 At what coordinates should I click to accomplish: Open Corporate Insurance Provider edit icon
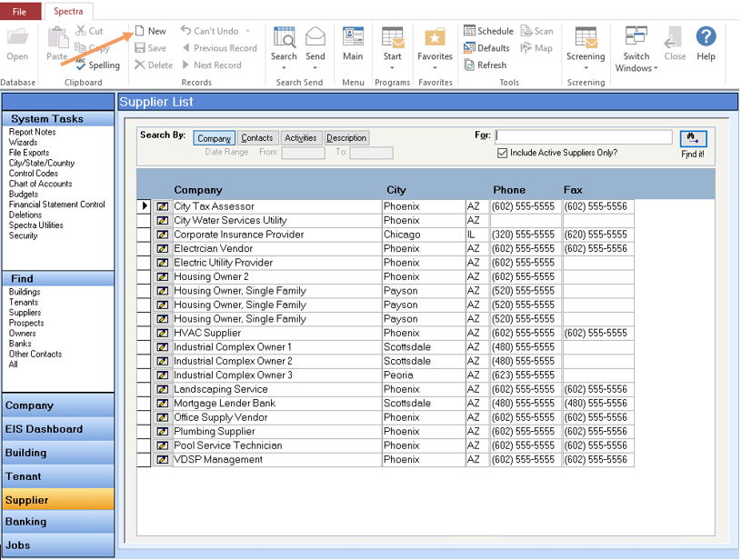(x=163, y=235)
